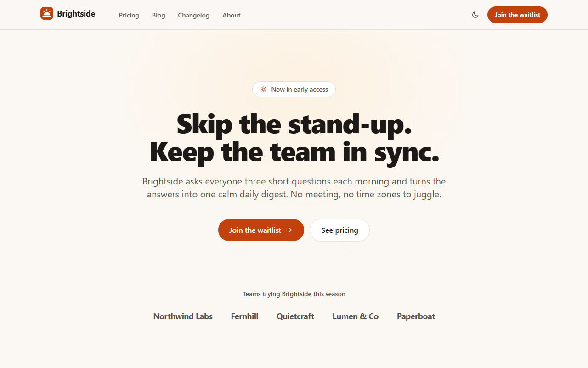The width and height of the screenshot is (588, 368).
Task: Click the description line starting "Brightside asks everyone"
Action: pos(294,181)
